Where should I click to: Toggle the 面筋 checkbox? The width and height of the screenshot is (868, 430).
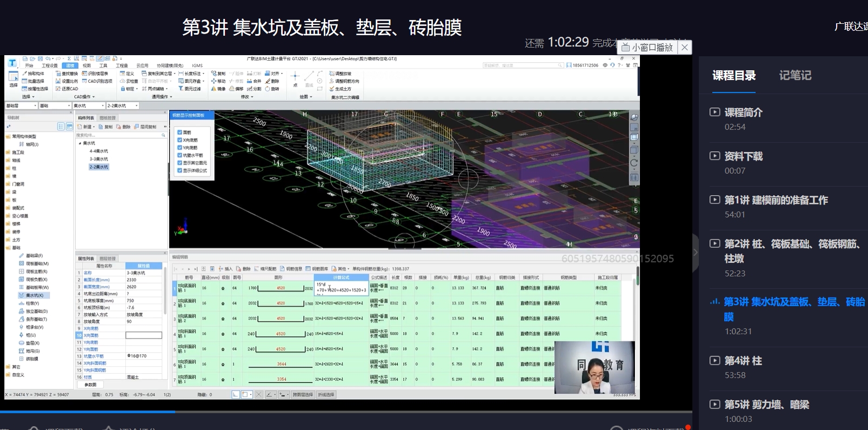(180, 133)
